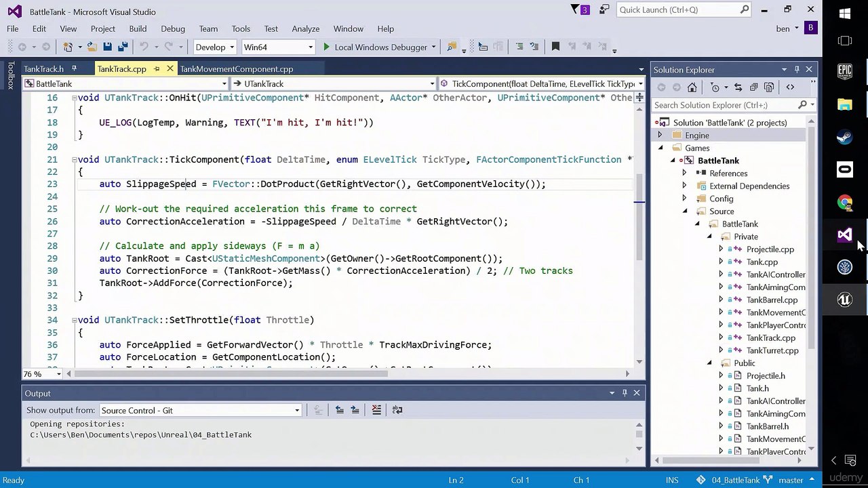Click the ben account name
This screenshot has width=868, height=488.
(783, 28)
